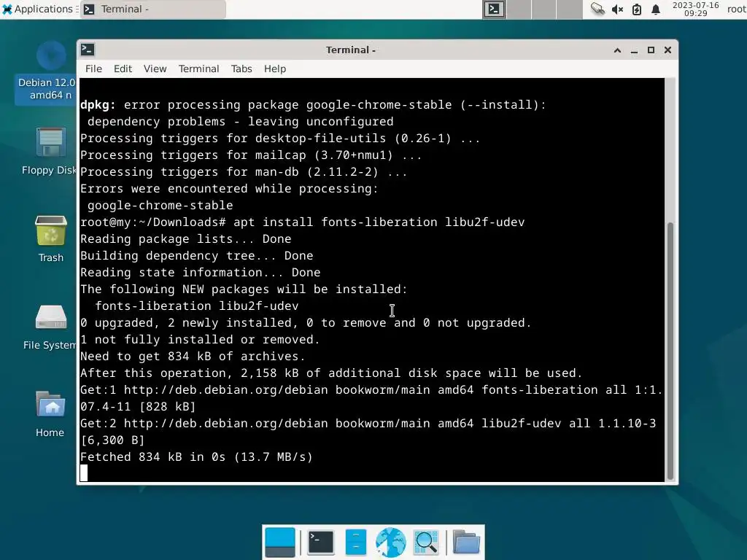This screenshot has width=747, height=560.
Task: Select the Floppy Disk desktop icon
Action: pyautogui.click(x=50, y=152)
